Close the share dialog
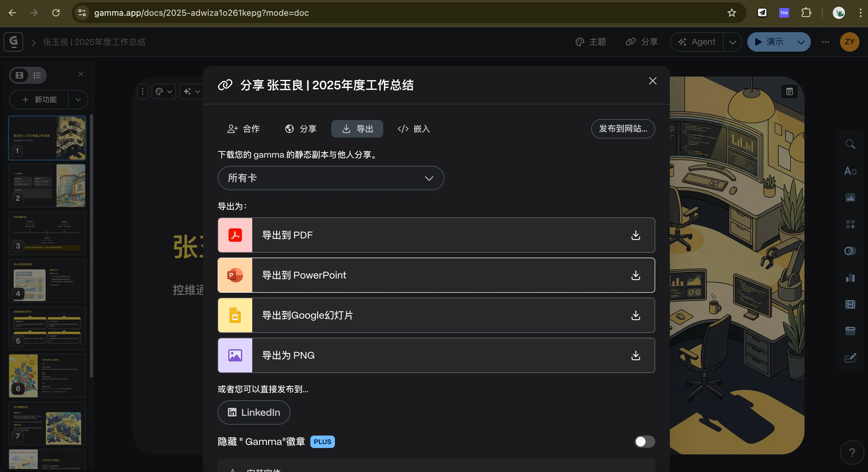 [653, 81]
